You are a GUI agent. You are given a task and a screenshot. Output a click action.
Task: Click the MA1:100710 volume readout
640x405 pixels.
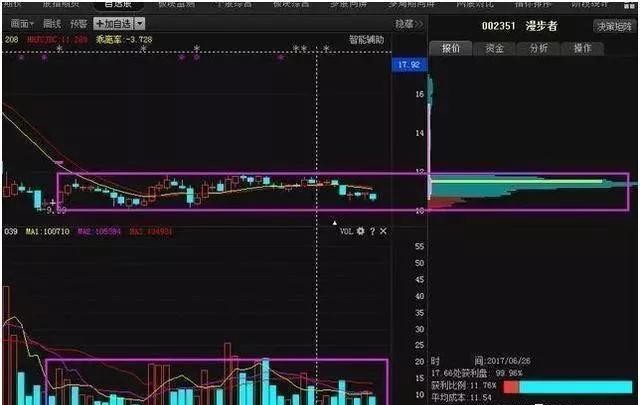(x=48, y=231)
